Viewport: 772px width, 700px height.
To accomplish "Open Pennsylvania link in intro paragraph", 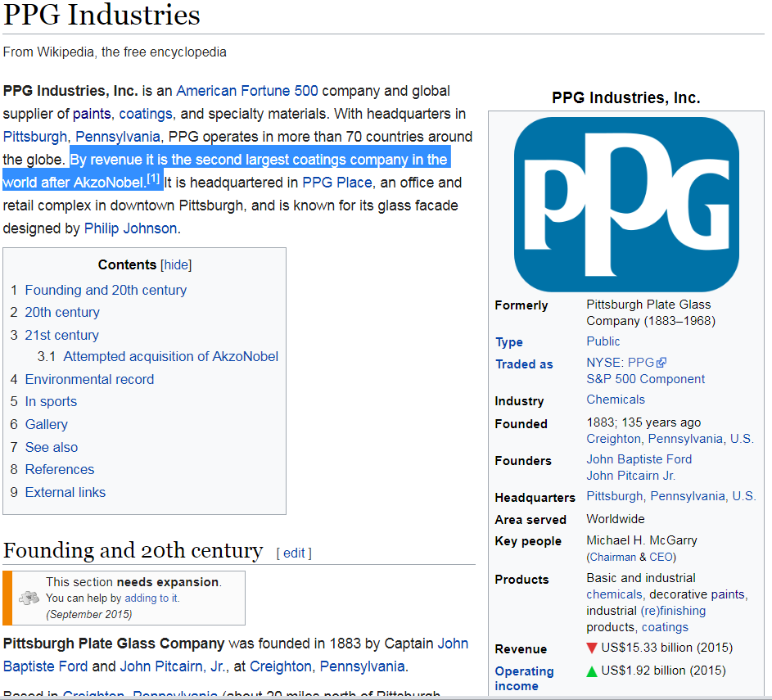I will [x=118, y=137].
